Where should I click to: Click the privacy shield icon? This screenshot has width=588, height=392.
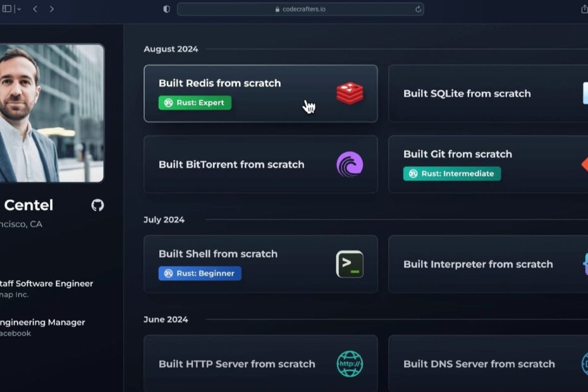[x=166, y=9]
